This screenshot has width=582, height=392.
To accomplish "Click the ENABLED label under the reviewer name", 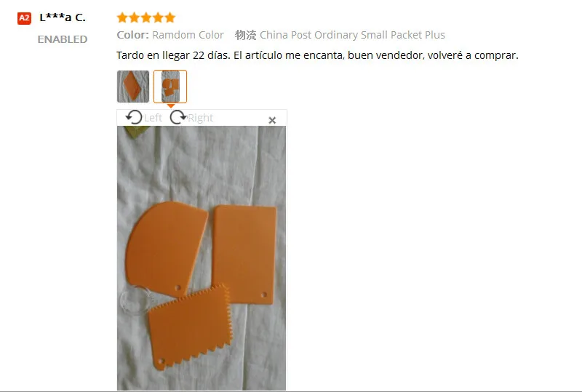I will [x=63, y=39].
